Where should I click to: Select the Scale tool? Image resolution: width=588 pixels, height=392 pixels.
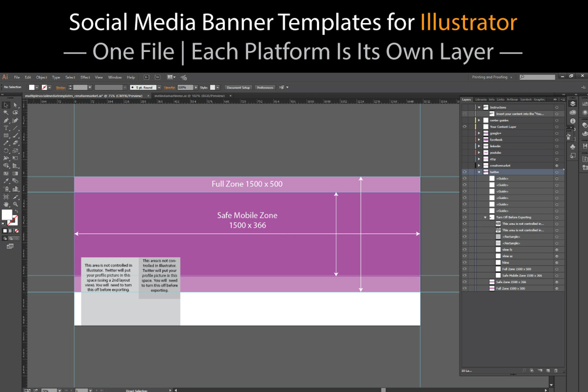[15, 150]
